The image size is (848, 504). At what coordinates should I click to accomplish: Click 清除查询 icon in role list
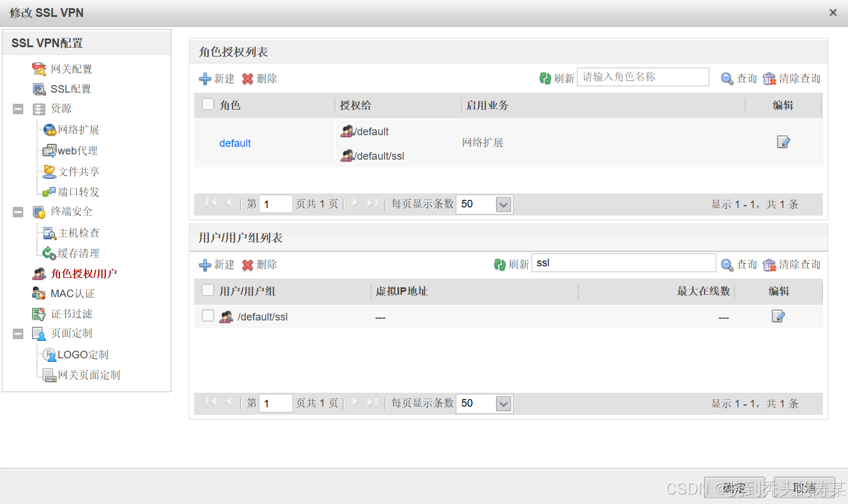tap(769, 79)
